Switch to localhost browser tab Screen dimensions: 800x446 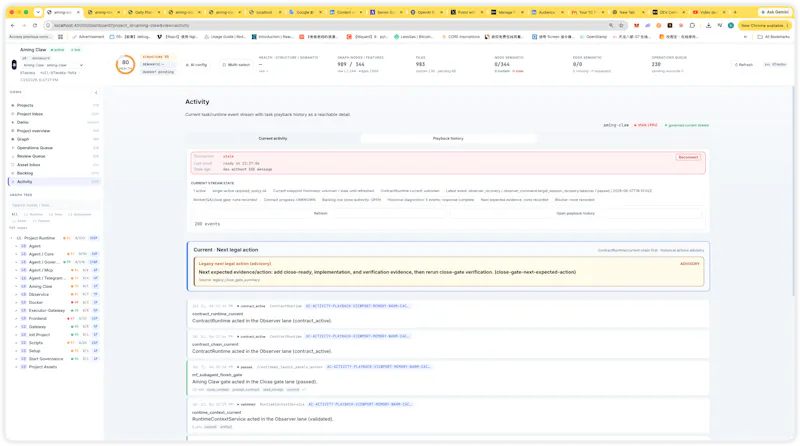pos(264,12)
